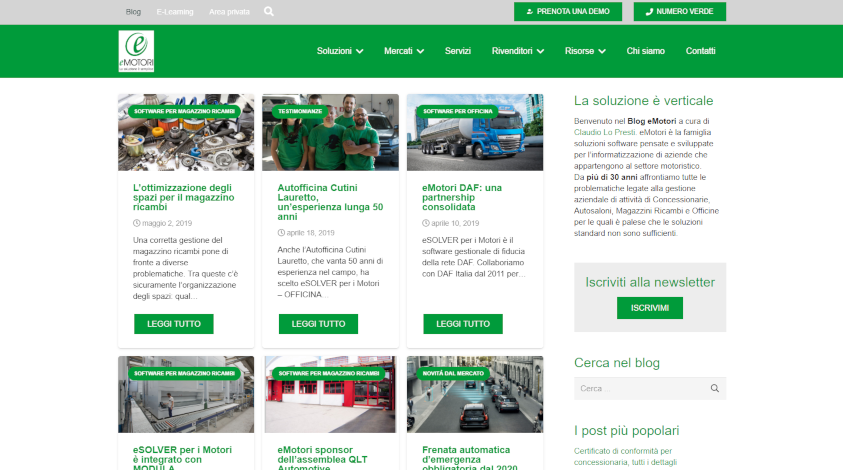Click Leggi tutto for magazzino ricambi article
The image size is (843, 470).
tap(174, 324)
